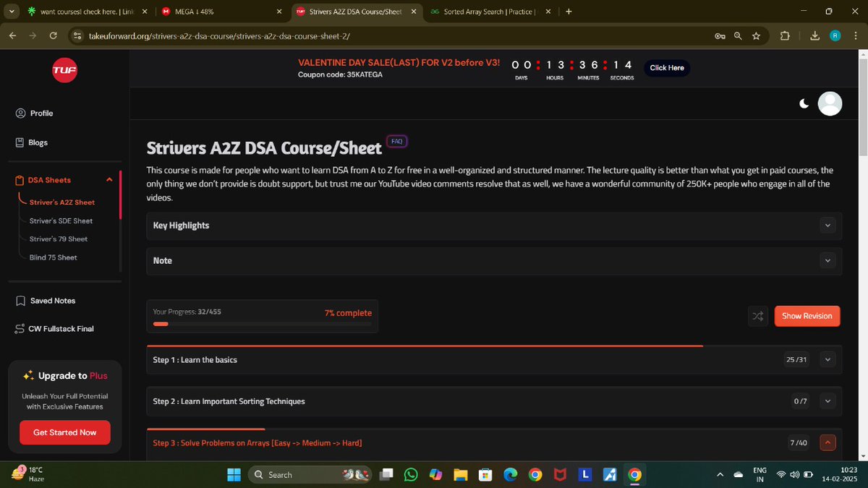Collapse Step 3 Arrays section

[828, 442]
